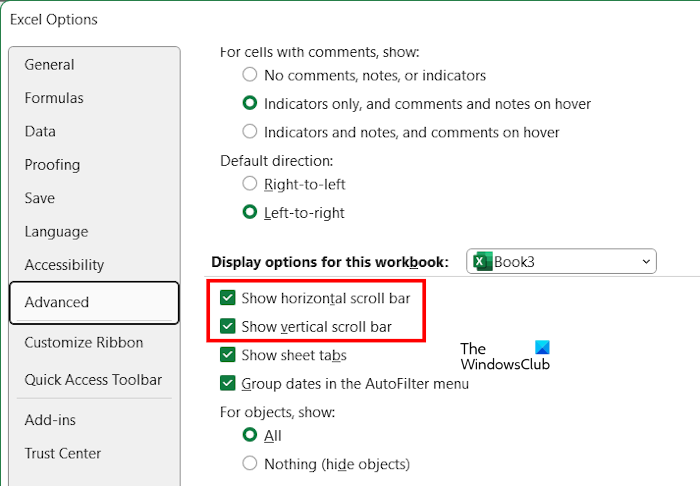Click The WindowsClub logo watermark

point(505,356)
